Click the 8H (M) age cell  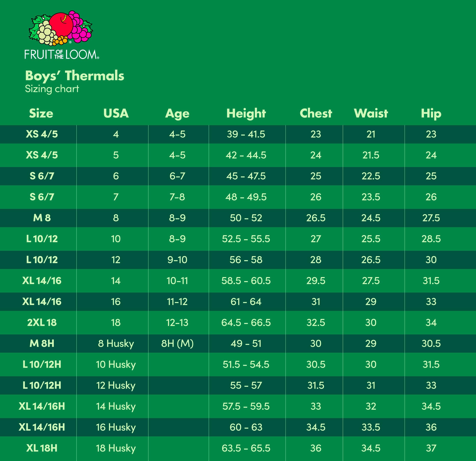pyautogui.click(x=177, y=344)
